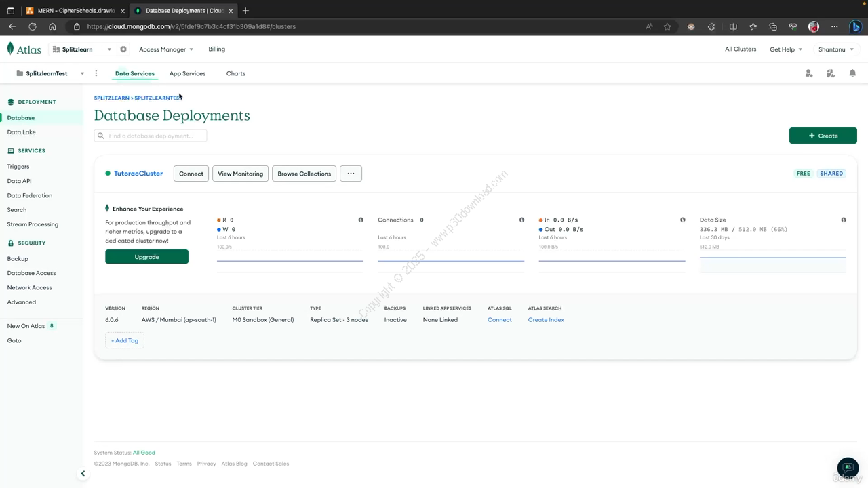Click the browser address bar URL

(x=191, y=26)
